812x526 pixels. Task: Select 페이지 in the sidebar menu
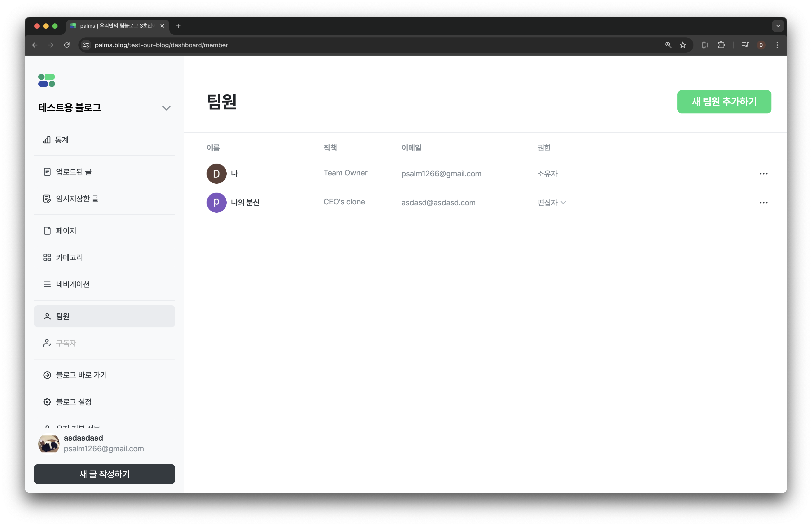pyautogui.click(x=66, y=231)
